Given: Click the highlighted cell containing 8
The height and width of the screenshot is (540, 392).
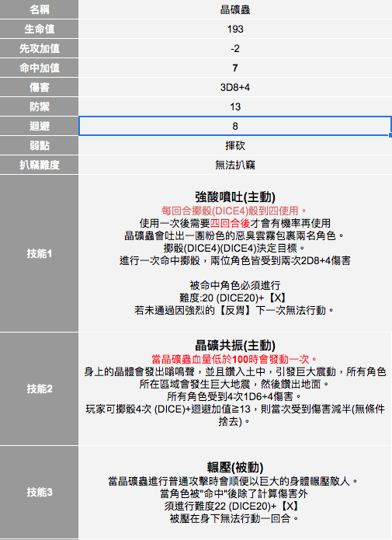Looking at the screenshot, I should [235, 126].
